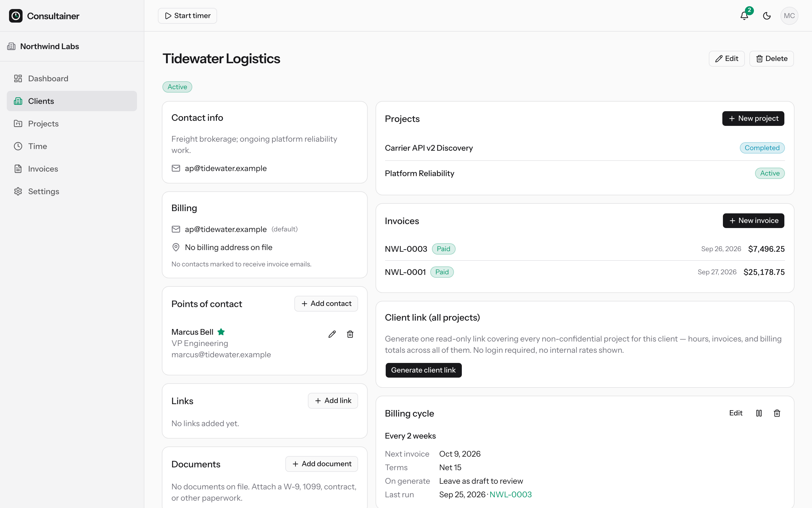This screenshot has width=812, height=508.
Task: Toggle dark mode moon icon
Action: pyautogui.click(x=767, y=16)
